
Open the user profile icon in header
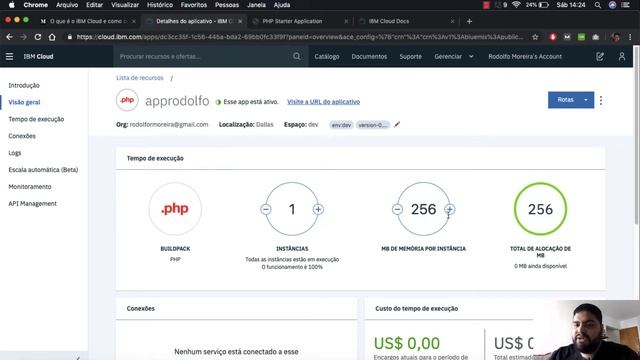pos(622,56)
